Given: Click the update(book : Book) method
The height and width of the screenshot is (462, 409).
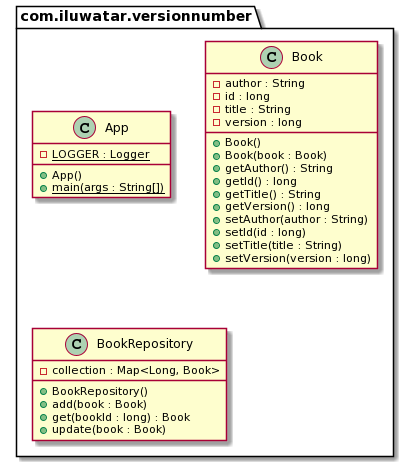Looking at the screenshot, I should pos(109,430).
